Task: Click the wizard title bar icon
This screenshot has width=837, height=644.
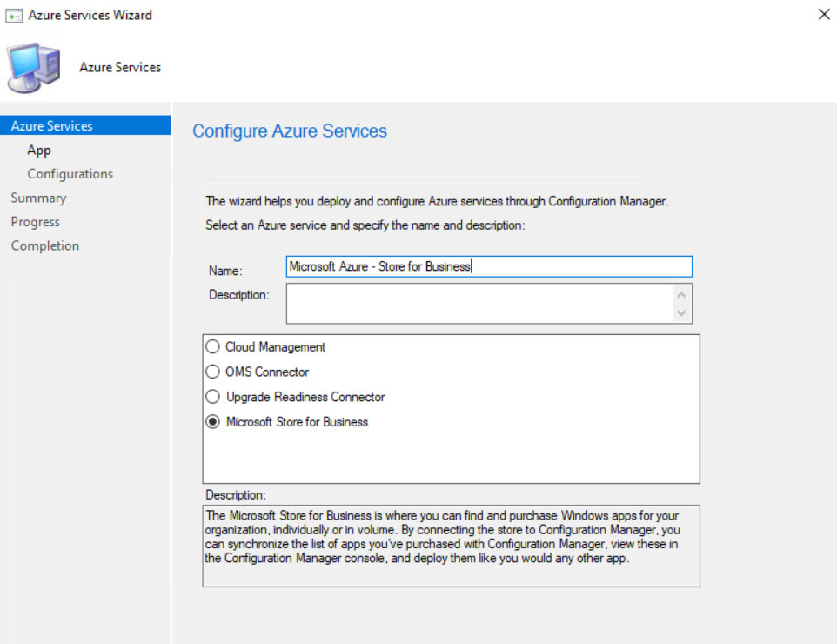Action: (x=13, y=16)
